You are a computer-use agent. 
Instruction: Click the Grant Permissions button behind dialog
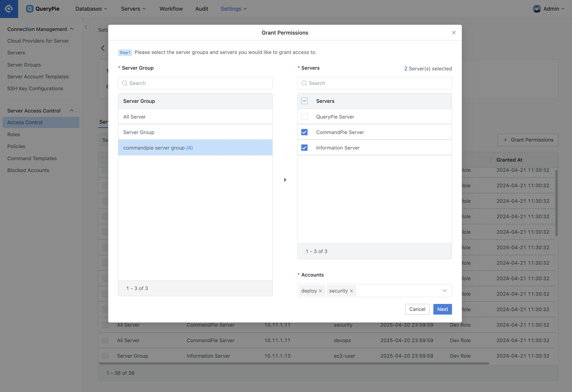pyautogui.click(x=528, y=140)
